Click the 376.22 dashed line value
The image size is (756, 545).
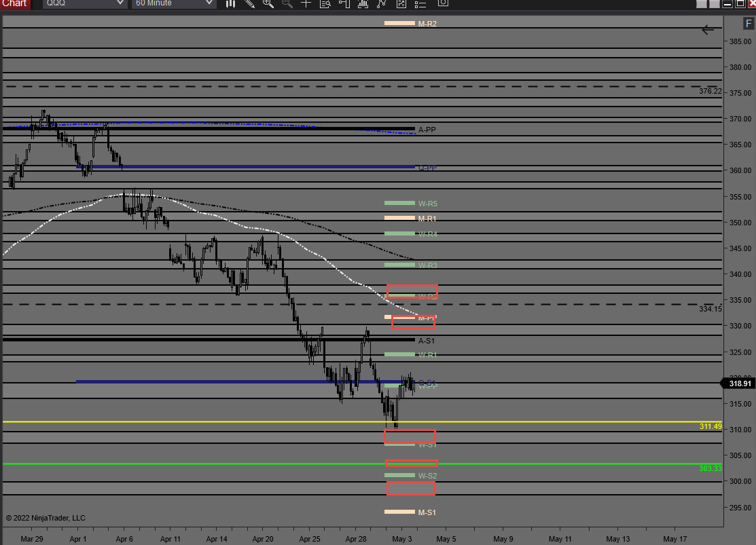(x=710, y=91)
